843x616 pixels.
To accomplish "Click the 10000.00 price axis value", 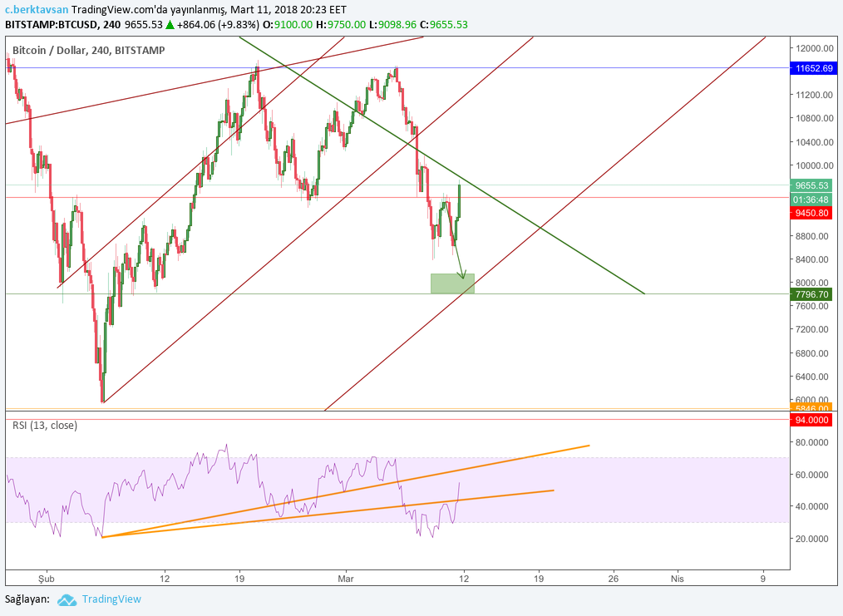I will tap(815, 165).
